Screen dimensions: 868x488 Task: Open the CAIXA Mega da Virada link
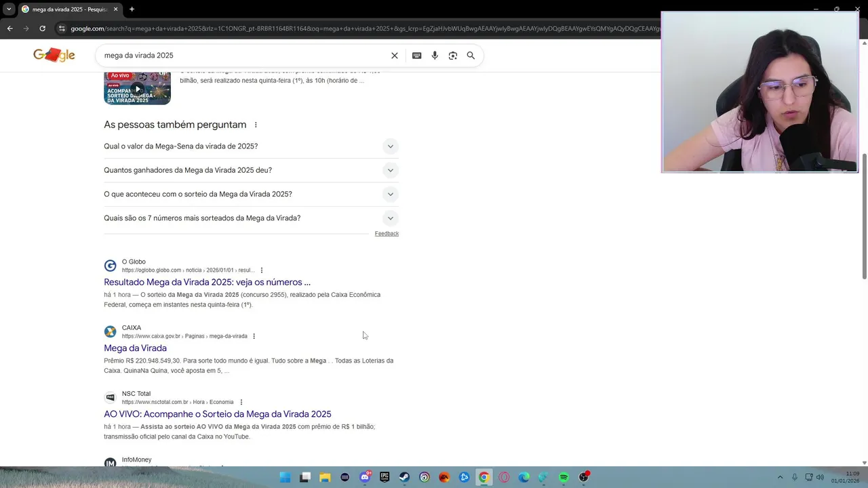(x=135, y=348)
